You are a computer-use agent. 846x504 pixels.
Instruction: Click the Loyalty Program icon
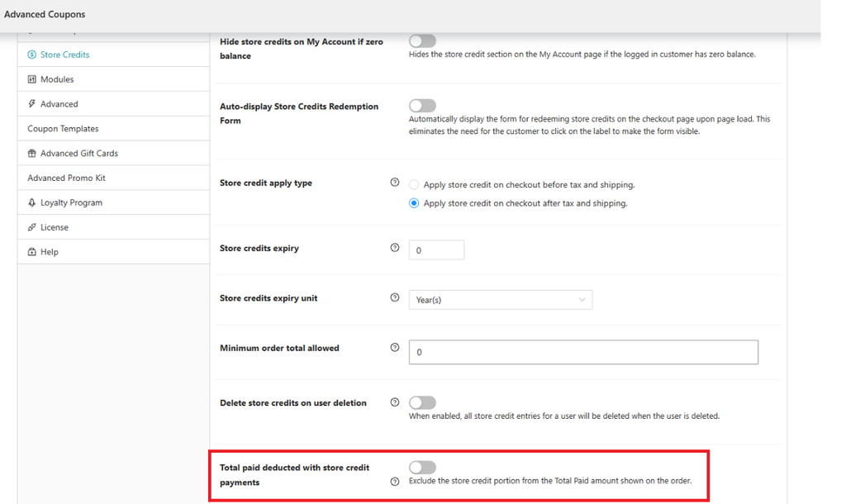(32, 202)
